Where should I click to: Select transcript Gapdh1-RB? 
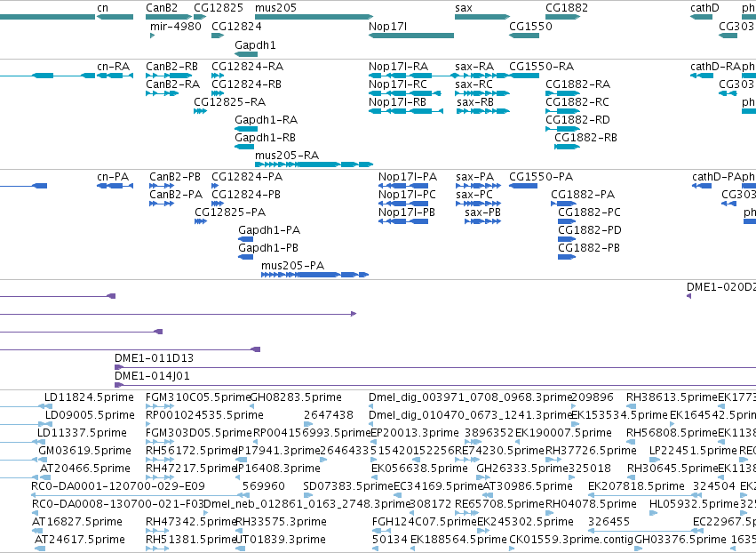[266, 138]
